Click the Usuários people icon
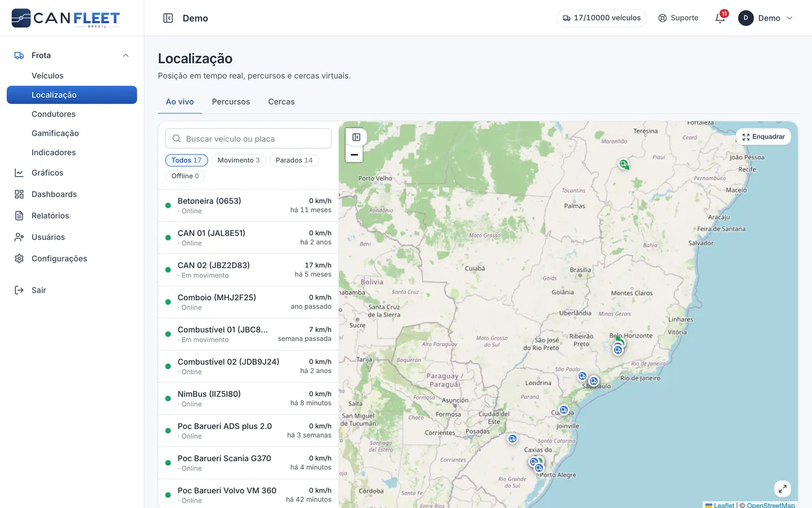The image size is (812, 508). pos(19,237)
